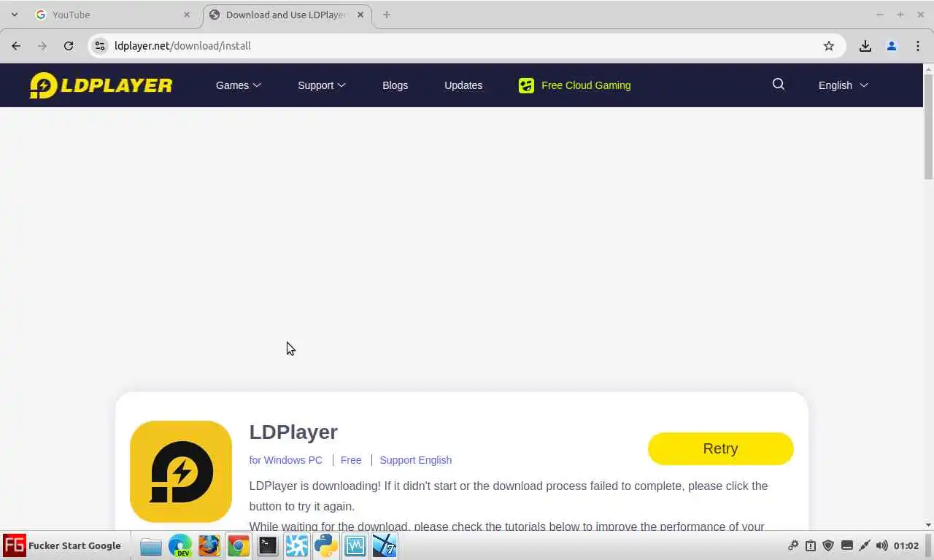Launch Edge Dev from the taskbar

[x=180, y=545]
